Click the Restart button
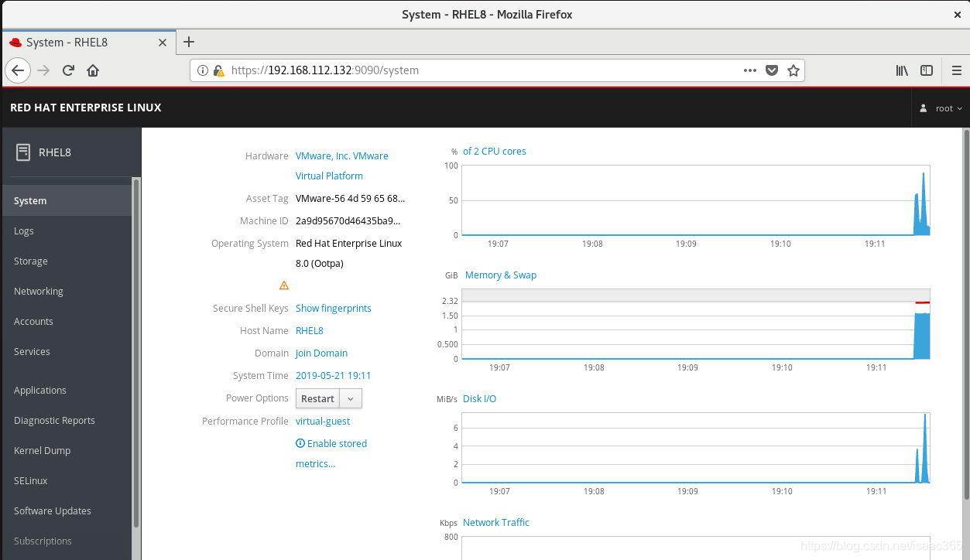This screenshot has height=560, width=970. (x=318, y=398)
